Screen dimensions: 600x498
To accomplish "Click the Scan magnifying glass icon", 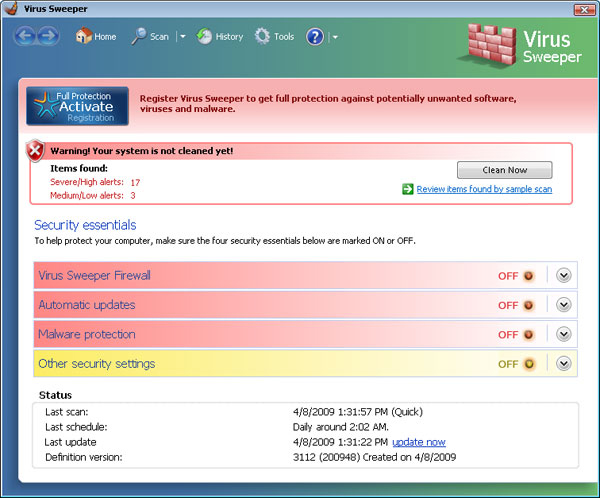I will pos(139,36).
